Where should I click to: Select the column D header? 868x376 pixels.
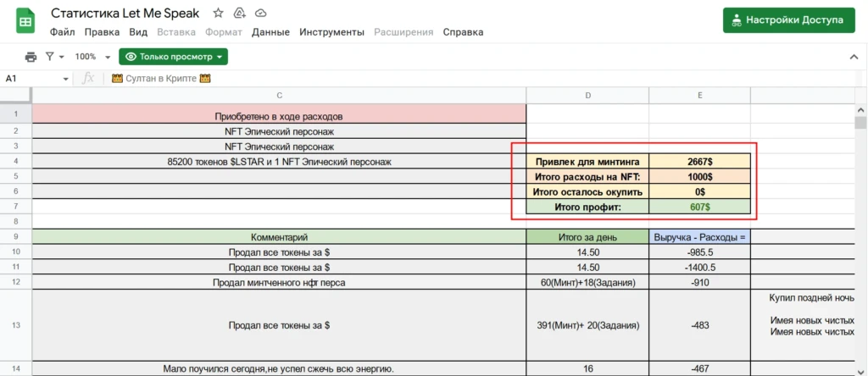pos(587,96)
